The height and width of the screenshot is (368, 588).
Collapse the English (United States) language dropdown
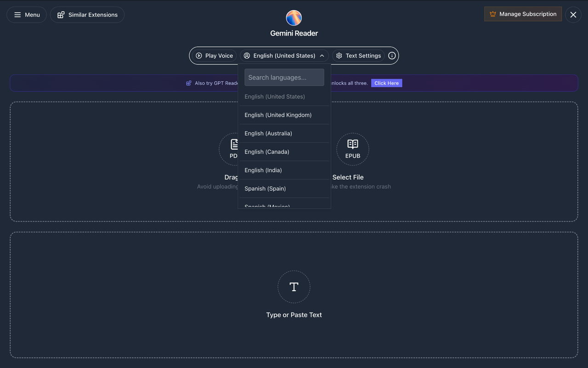coord(284,56)
